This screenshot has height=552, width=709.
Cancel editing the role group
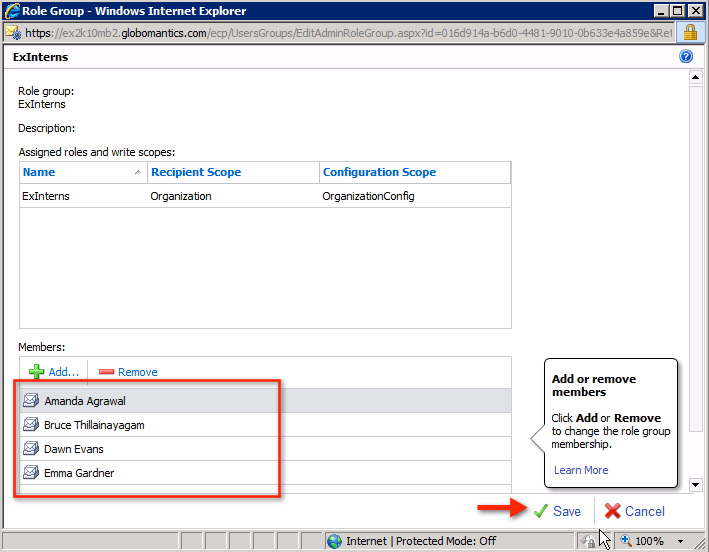tap(635, 511)
